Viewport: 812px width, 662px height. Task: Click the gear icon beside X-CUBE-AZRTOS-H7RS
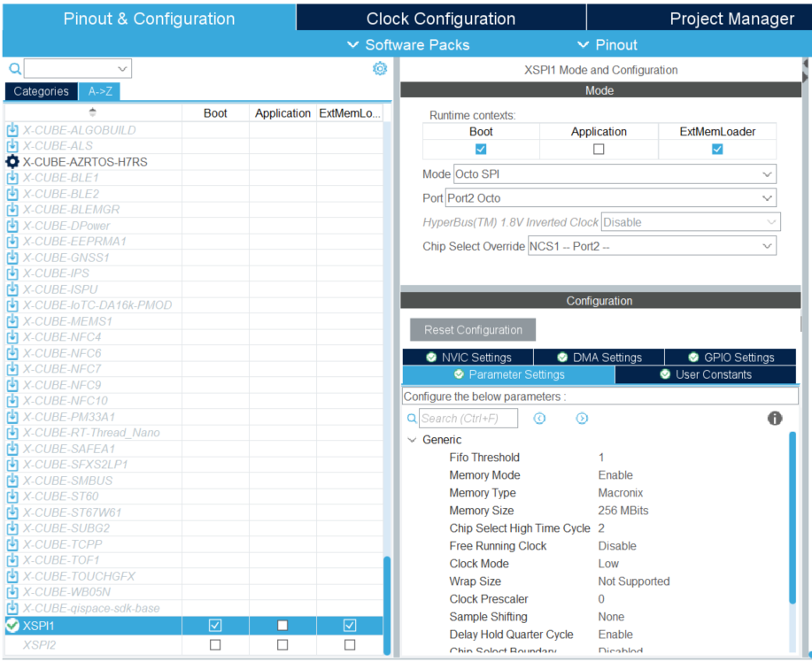[12, 161]
